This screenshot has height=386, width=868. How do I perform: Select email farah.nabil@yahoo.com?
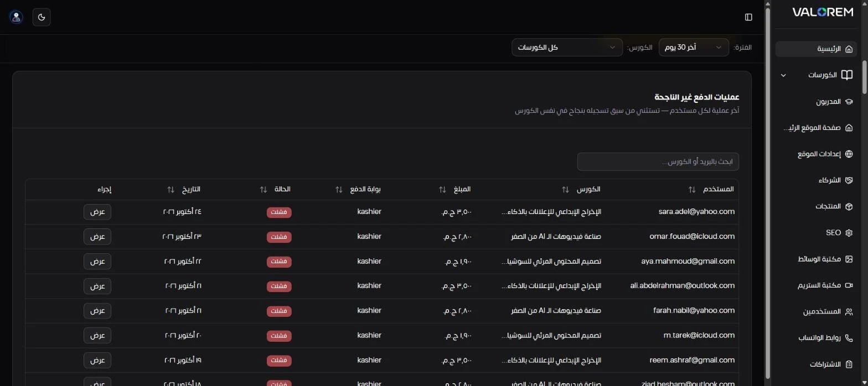click(694, 311)
